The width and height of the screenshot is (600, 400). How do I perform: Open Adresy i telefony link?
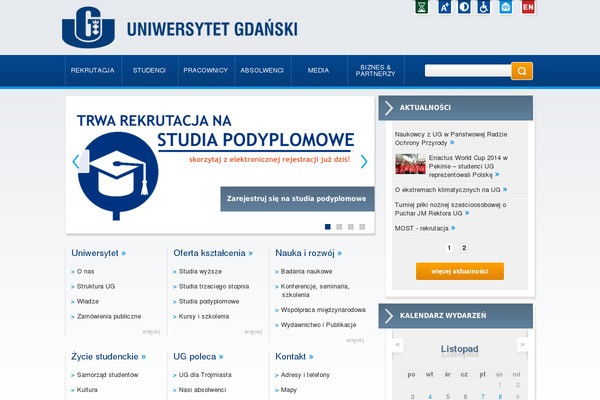(305, 375)
